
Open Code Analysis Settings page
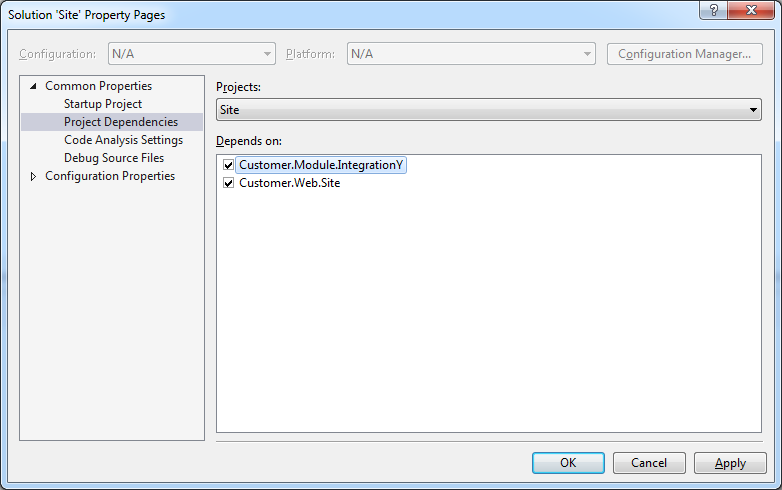[x=123, y=140]
